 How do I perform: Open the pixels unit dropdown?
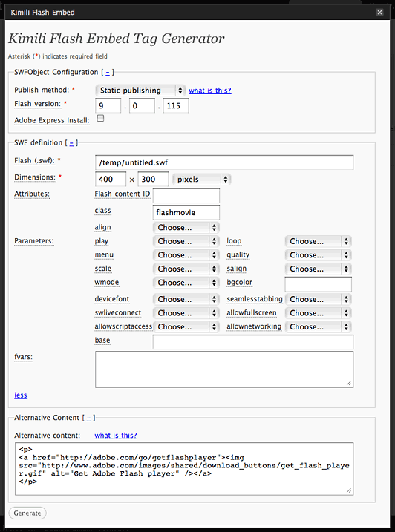(202, 180)
